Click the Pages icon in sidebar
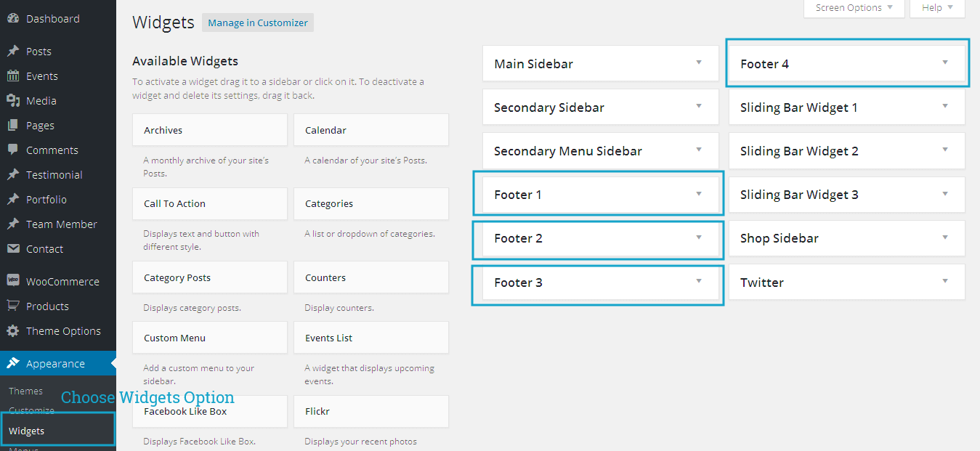980x451 pixels. tap(13, 126)
